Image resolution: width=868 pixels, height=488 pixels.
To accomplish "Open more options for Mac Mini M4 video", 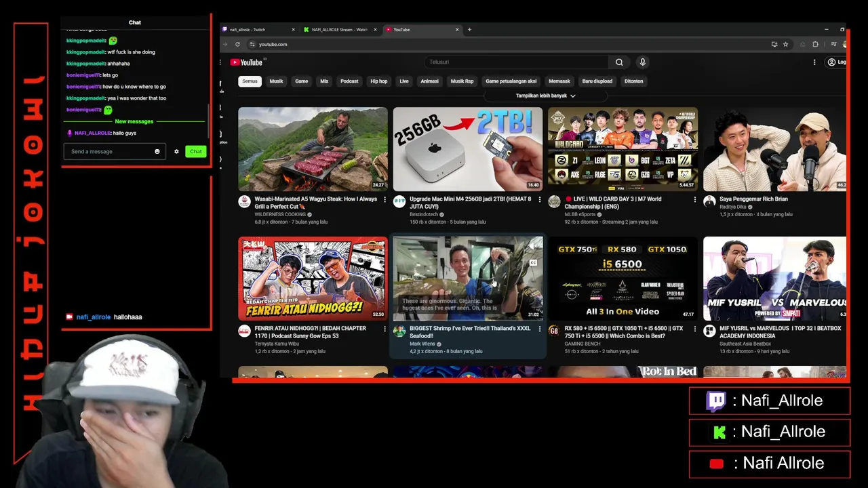I will [x=540, y=200].
